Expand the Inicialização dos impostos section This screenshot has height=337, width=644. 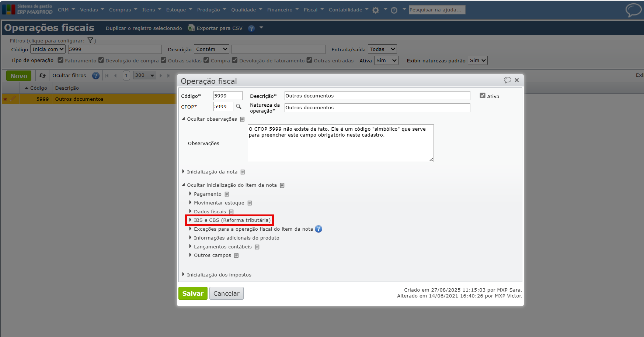tap(217, 275)
